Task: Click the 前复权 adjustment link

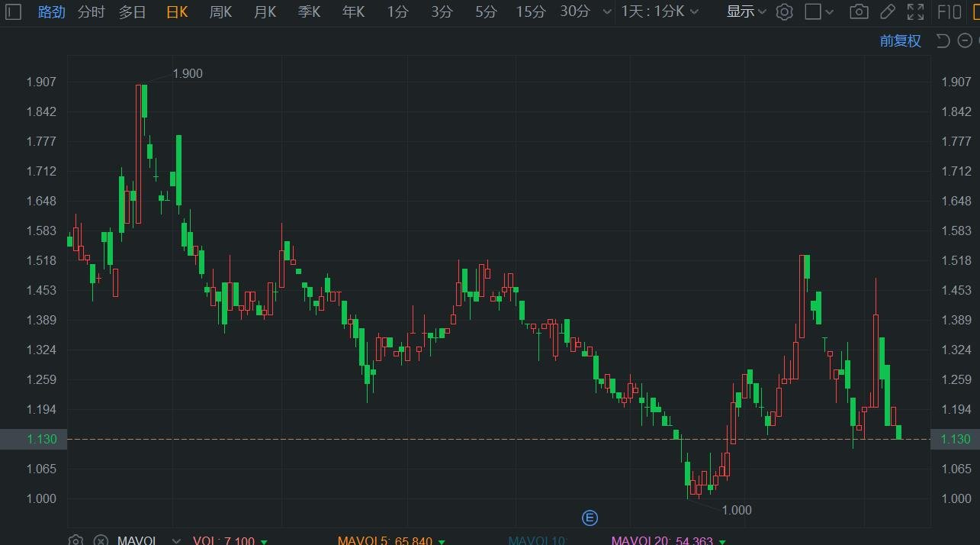Action: click(x=901, y=40)
